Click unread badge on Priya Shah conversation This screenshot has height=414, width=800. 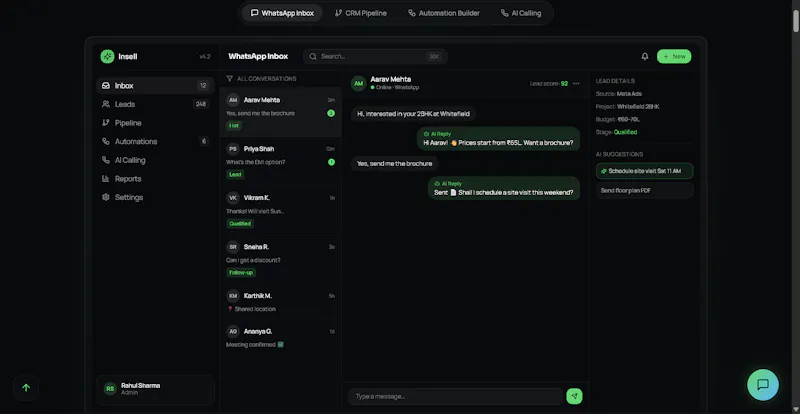(x=331, y=162)
